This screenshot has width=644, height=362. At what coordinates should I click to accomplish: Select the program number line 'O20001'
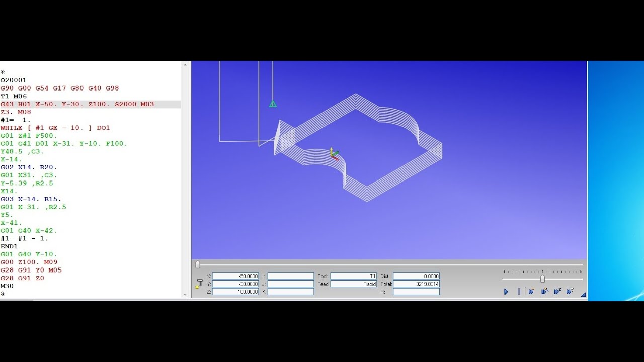click(14, 80)
